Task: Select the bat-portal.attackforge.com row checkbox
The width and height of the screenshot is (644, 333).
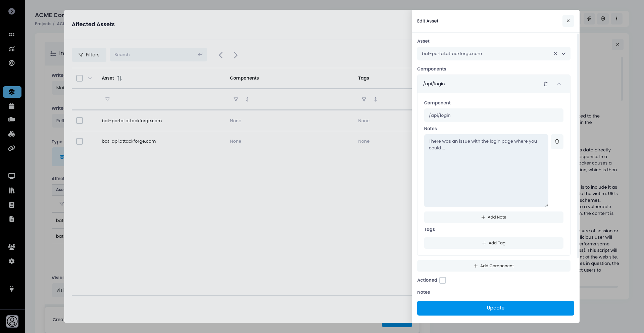Action: [x=80, y=121]
